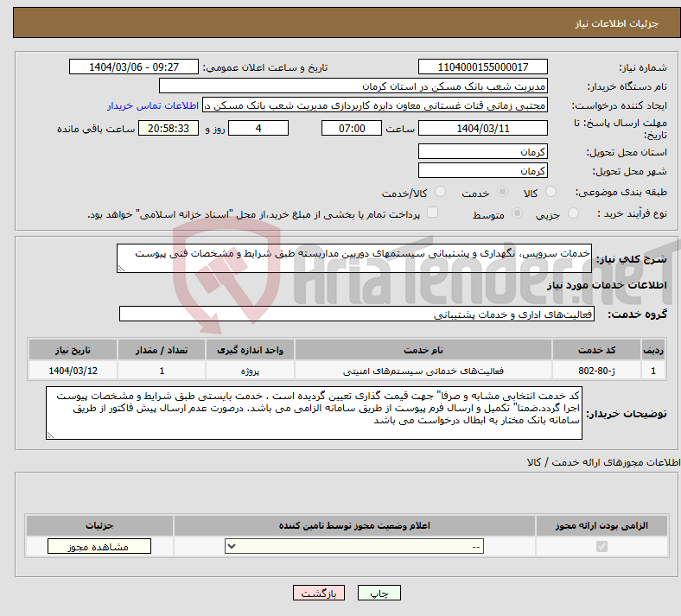Click the deadline date field 1404/03/11

(482, 128)
